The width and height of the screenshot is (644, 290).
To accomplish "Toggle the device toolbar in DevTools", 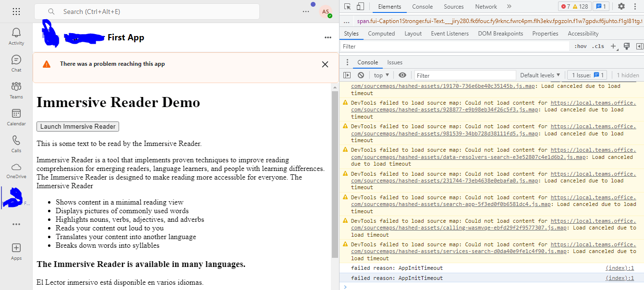I will (360, 6).
